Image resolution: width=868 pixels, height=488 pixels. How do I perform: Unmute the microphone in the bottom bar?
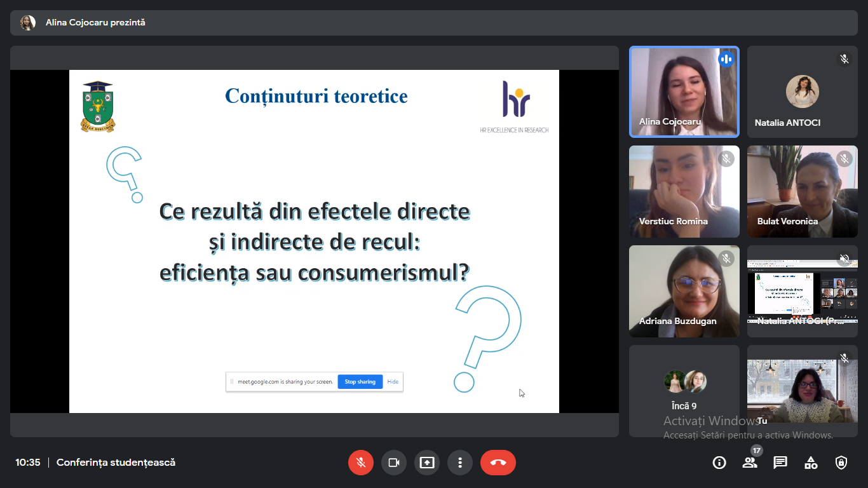361,463
